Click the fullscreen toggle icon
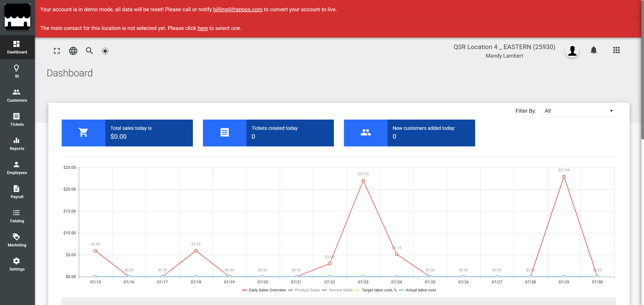Image resolution: width=644 pixels, height=305 pixels. coord(57,51)
